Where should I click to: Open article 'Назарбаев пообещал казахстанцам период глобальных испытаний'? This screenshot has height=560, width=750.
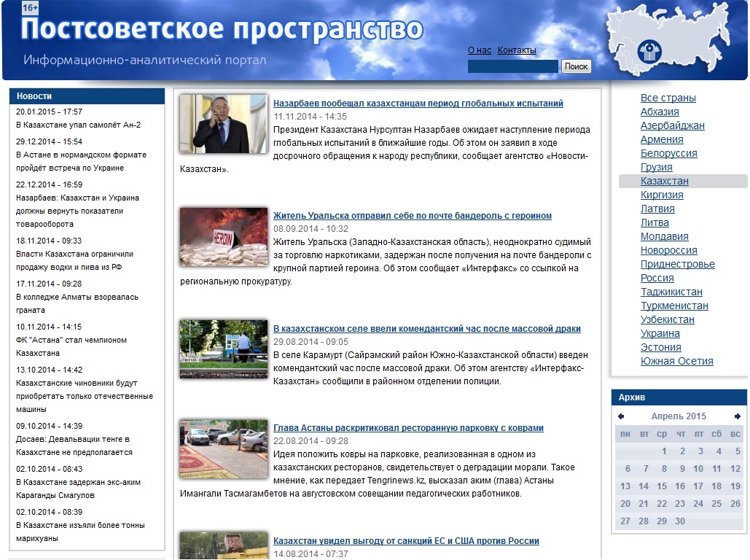tap(418, 104)
